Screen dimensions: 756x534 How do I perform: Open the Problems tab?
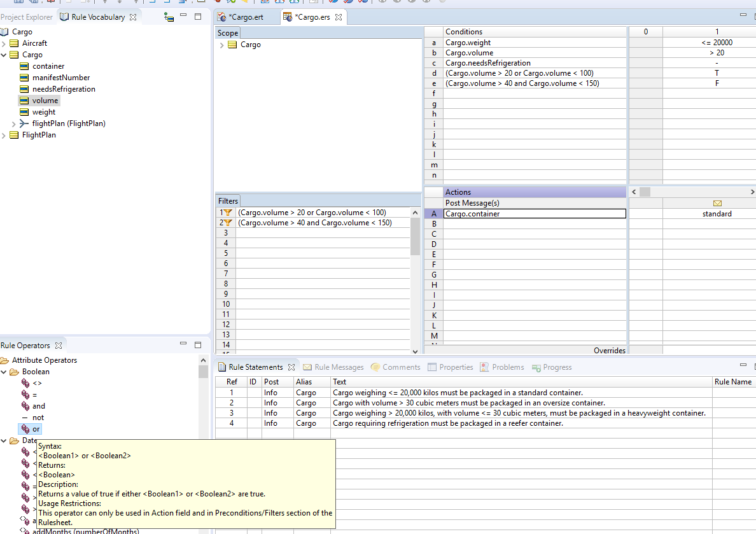[x=502, y=367]
